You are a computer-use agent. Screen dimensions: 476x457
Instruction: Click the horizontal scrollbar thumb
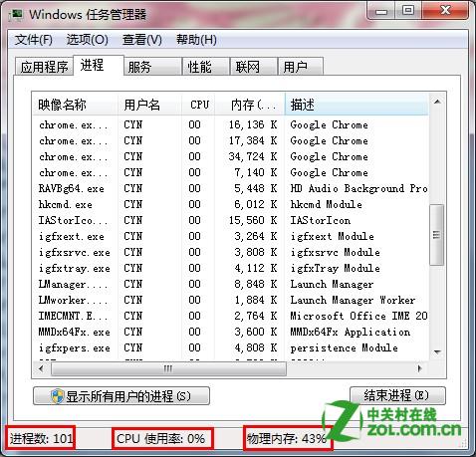point(168,368)
